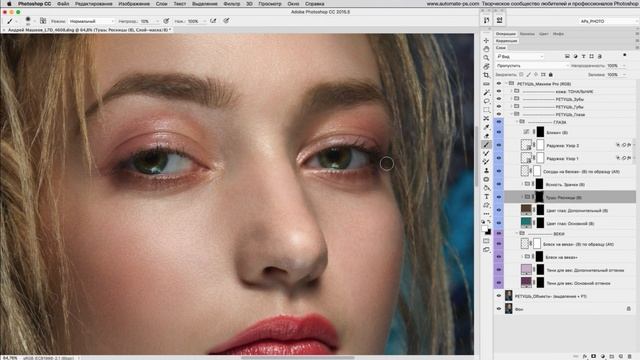Toggle the layer filter on/off switch
Image resolution: width=640 pixels, height=360 pixels.
[624, 55]
